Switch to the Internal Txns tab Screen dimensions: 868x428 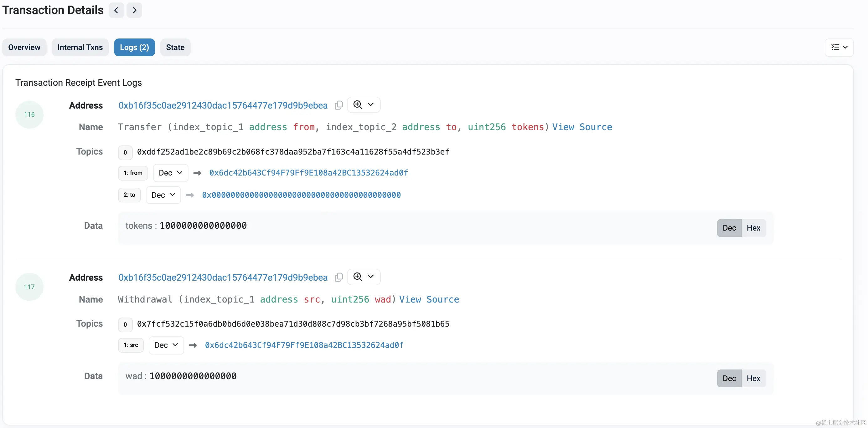[80, 48]
